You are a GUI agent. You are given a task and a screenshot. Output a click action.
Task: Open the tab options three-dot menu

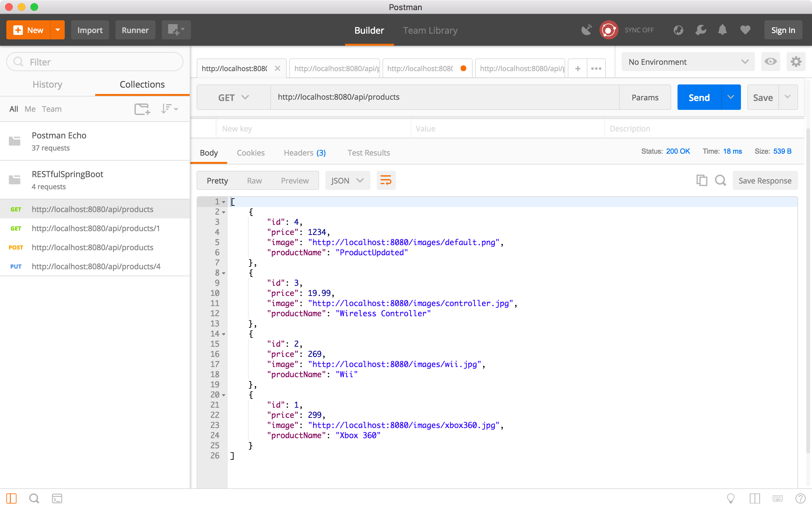(x=596, y=69)
